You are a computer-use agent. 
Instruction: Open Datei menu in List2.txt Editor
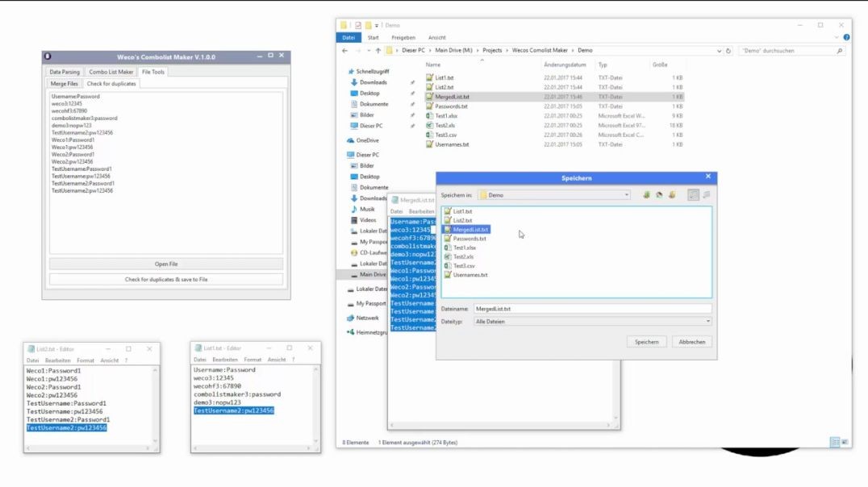click(32, 360)
